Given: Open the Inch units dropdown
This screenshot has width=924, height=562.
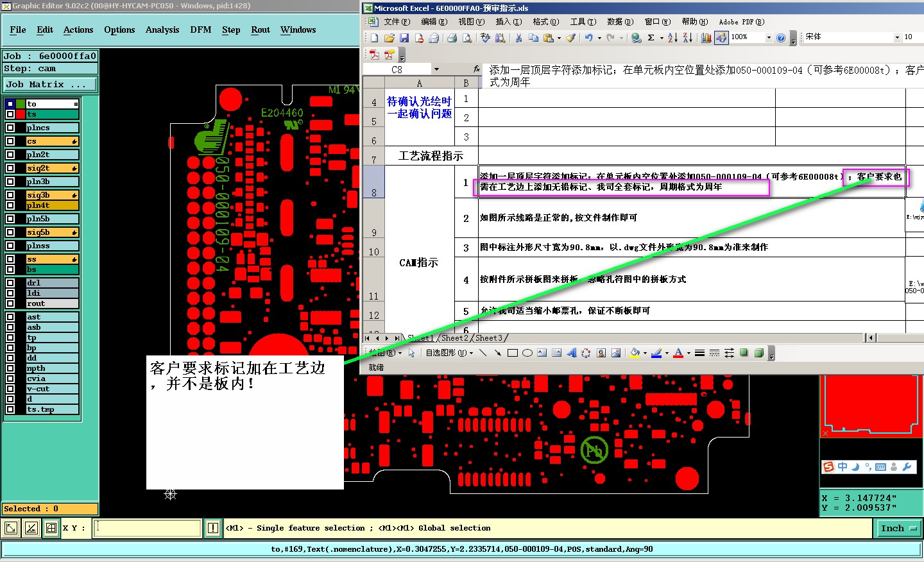Looking at the screenshot, I should (x=898, y=529).
